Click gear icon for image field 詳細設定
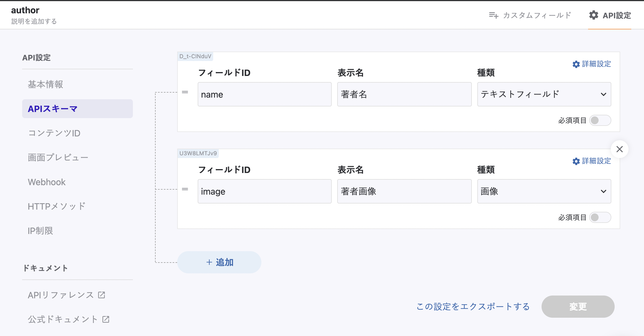 point(576,161)
